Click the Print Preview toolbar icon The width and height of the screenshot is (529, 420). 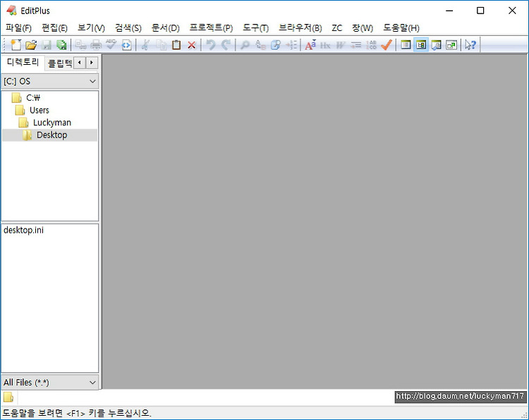[81, 45]
